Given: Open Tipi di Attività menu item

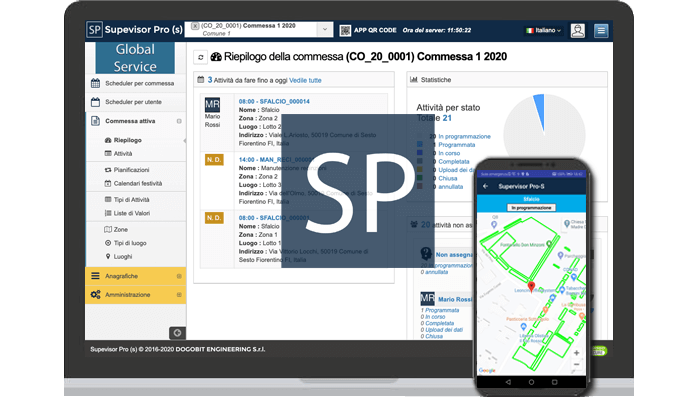Looking at the screenshot, I should pos(131,200).
